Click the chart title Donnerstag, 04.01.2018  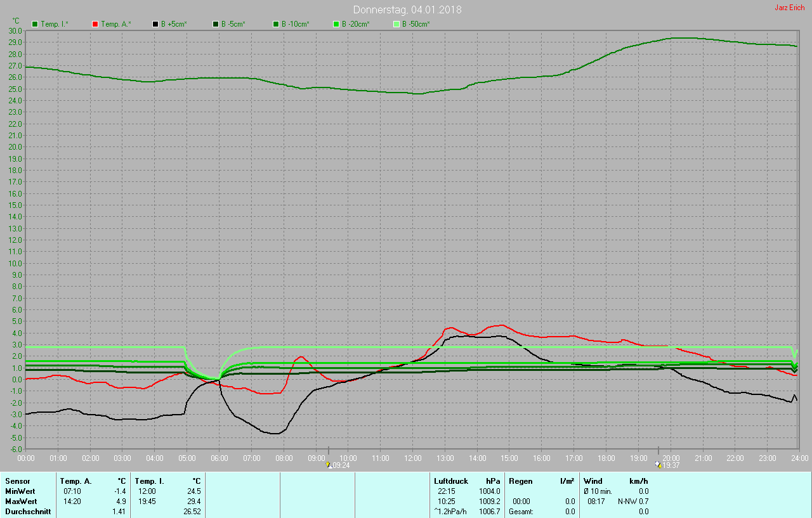(407, 10)
